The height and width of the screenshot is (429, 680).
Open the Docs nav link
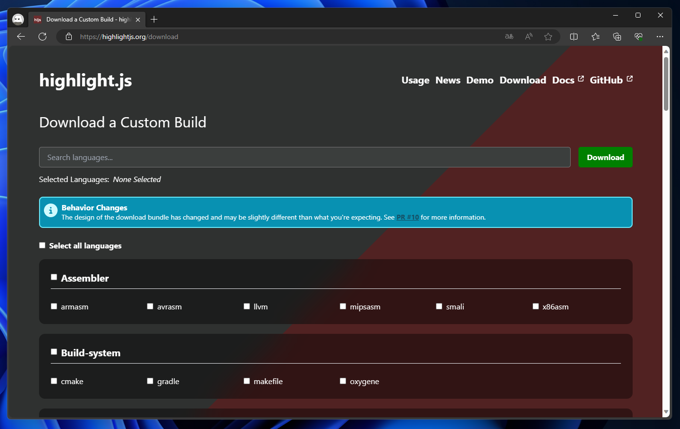[x=563, y=80]
